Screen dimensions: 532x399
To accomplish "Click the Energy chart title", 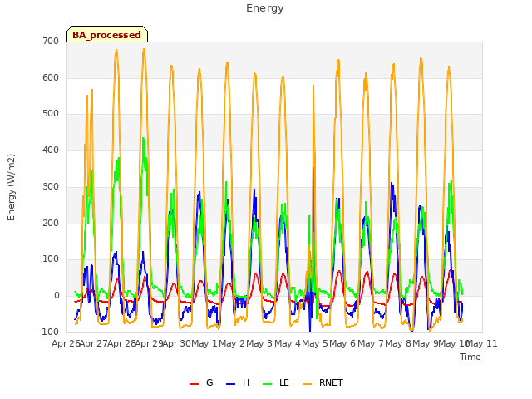I will pyautogui.click(x=265, y=8).
